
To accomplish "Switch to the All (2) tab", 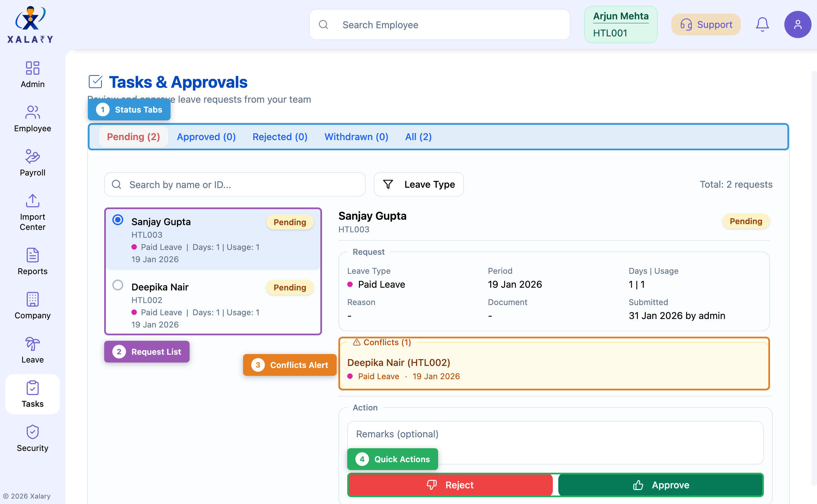I will [418, 137].
